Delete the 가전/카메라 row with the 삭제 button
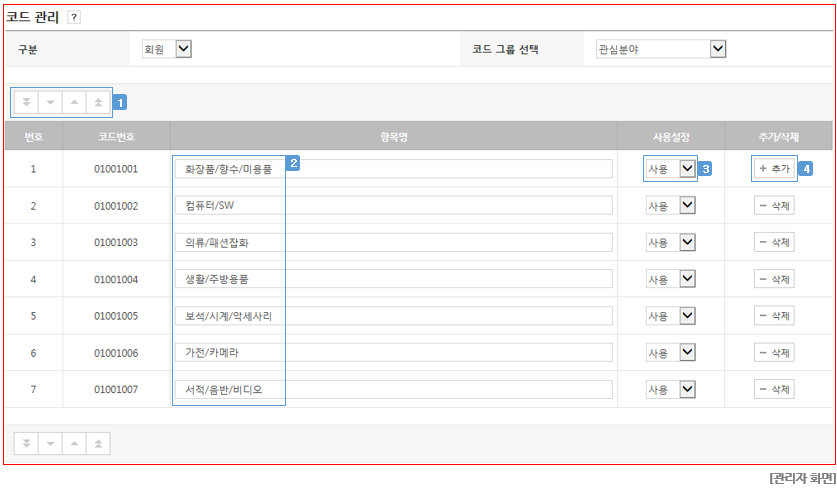This screenshot has width=837, height=489. tap(774, 353)
